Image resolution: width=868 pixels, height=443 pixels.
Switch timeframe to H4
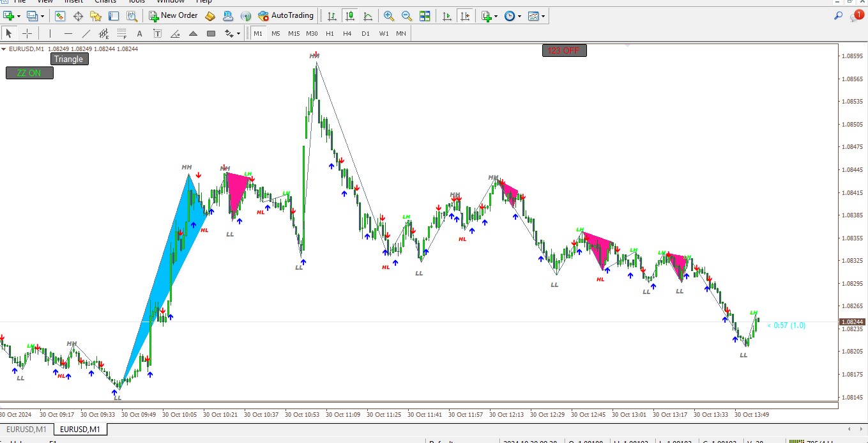click(x=347, y=33)
